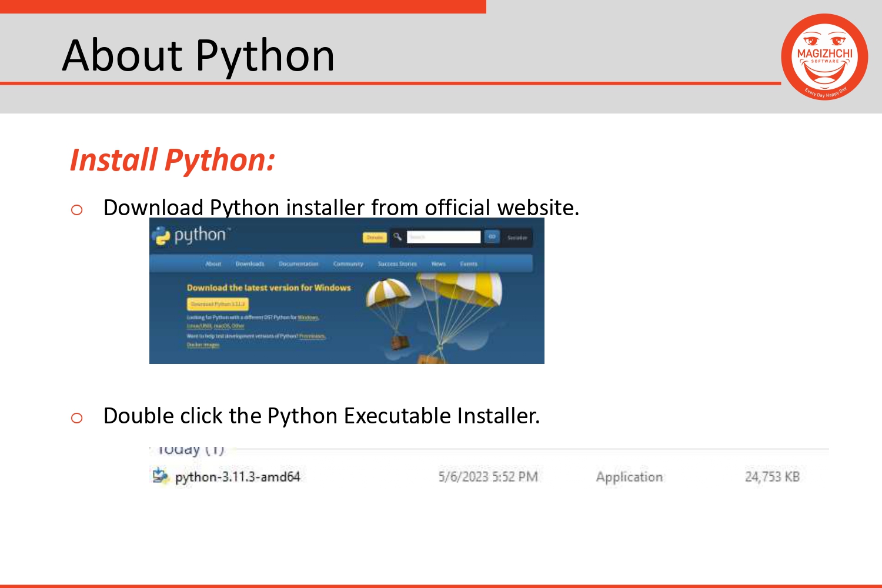Click the 'Download Python installer from official website.' text
Image resolution: width=882 pixels, height=588 pixels.
[x=341, y=208]
